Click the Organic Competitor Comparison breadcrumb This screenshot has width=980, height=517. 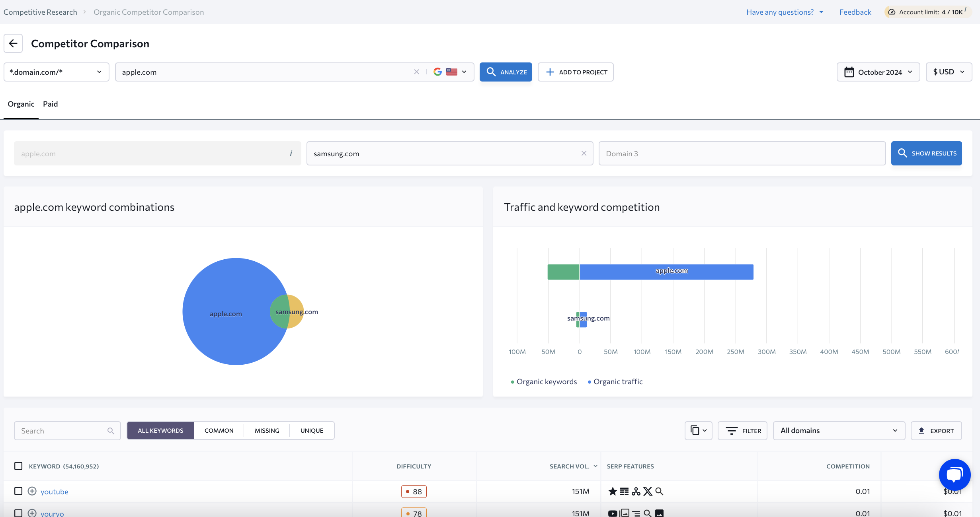click(148, 12)
